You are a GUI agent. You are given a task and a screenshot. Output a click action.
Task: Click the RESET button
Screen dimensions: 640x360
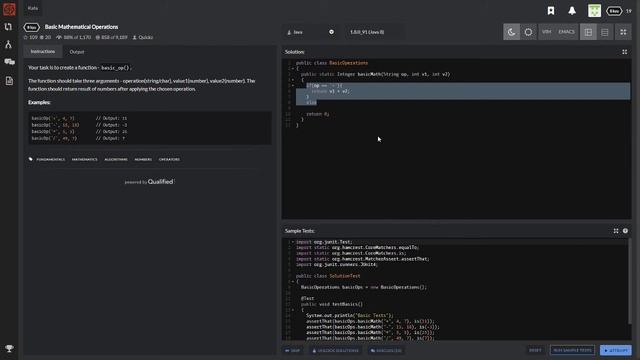click(x=535, y=350)
